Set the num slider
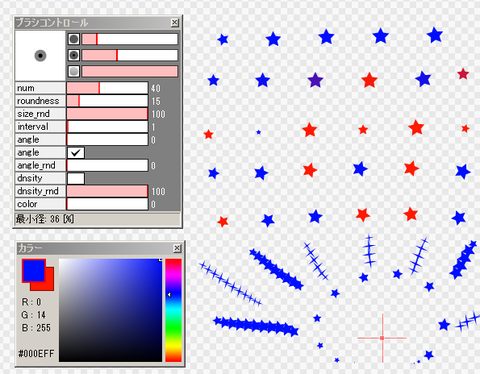 [x=107, y=88]
